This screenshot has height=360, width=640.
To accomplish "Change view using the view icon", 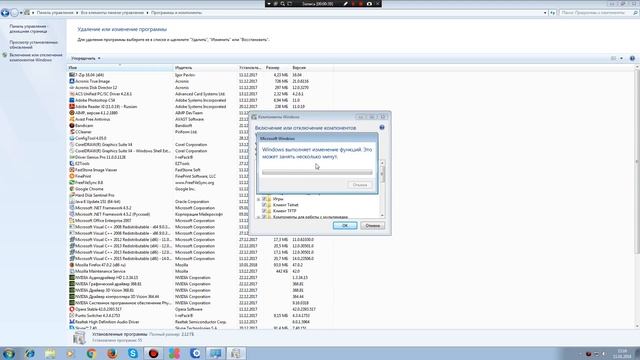I will (x=613, y=58).
